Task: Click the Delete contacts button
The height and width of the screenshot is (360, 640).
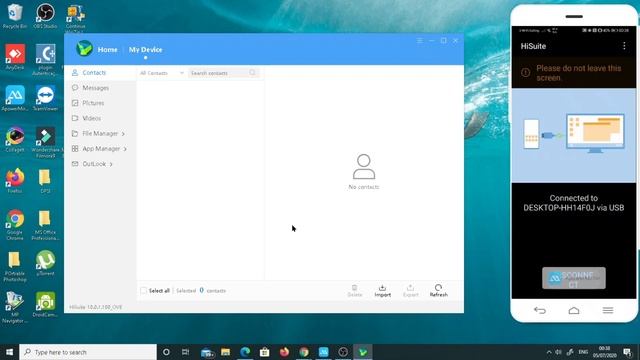Action: coord(355,291)
